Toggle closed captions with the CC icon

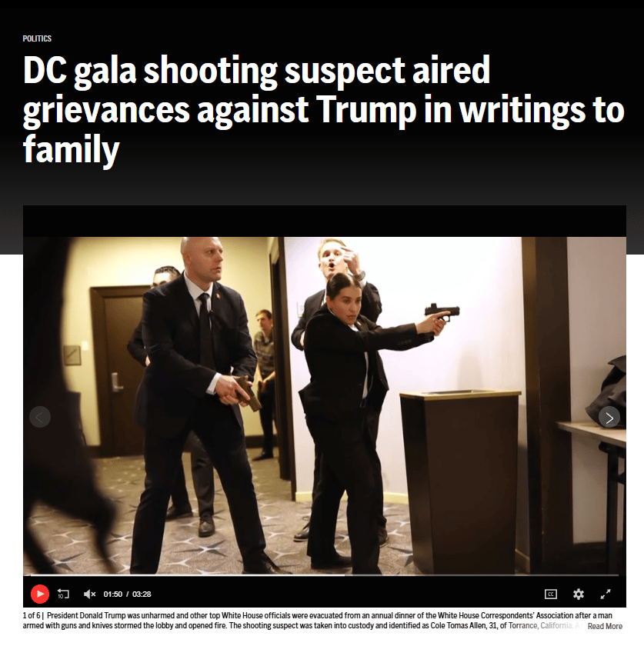551,594
